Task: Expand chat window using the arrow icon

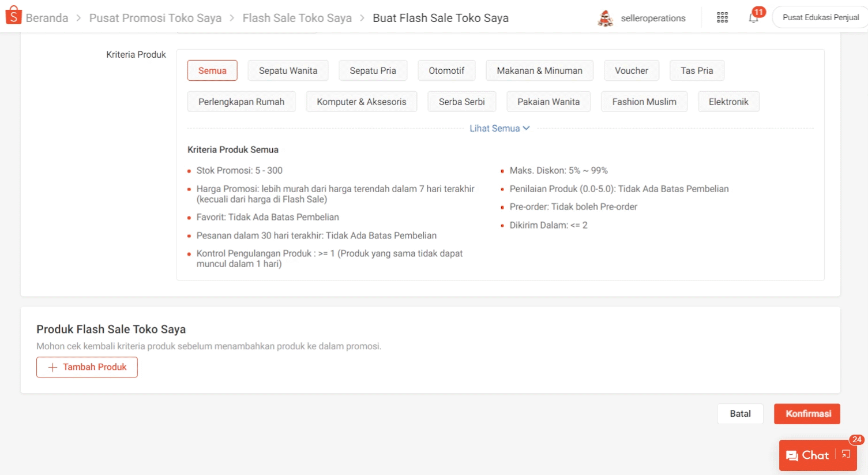Action: coord(846,454)
